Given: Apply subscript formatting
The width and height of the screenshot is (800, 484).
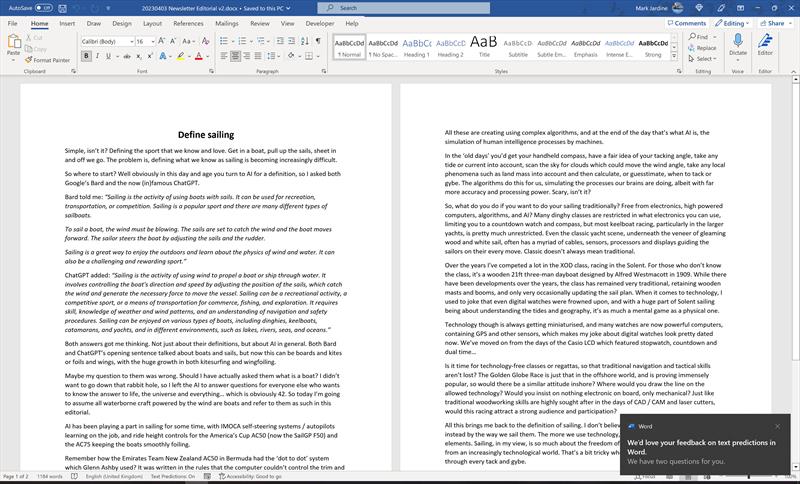Looking at the screenshot, I should (139, 56).
